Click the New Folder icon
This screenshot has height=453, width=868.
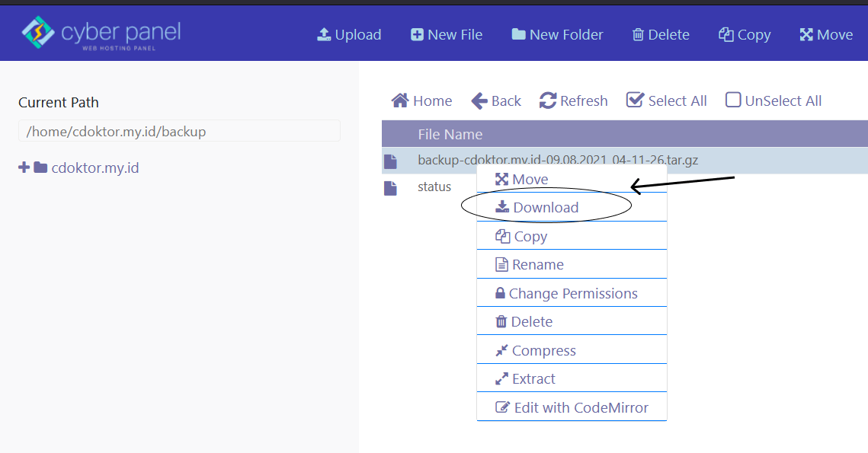pyautogui.click(x=518, y=35)
